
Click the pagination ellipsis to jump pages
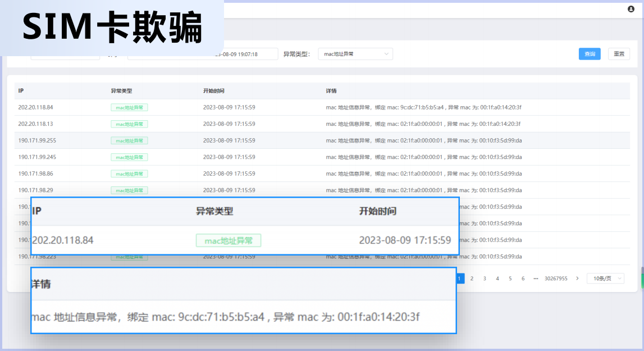pyautogui.click(x=536, y=279)
